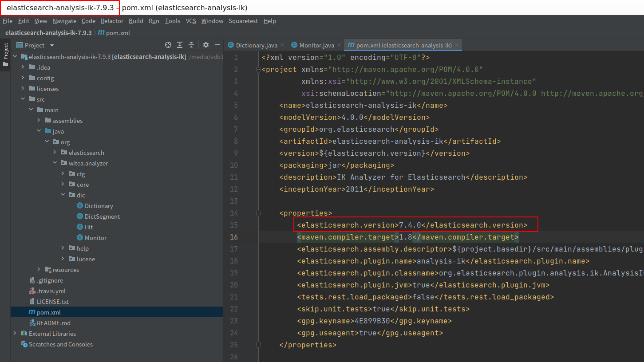Open the Edit menu
Image resolution: width=644 pixels, height=362 pixels.
24,21
